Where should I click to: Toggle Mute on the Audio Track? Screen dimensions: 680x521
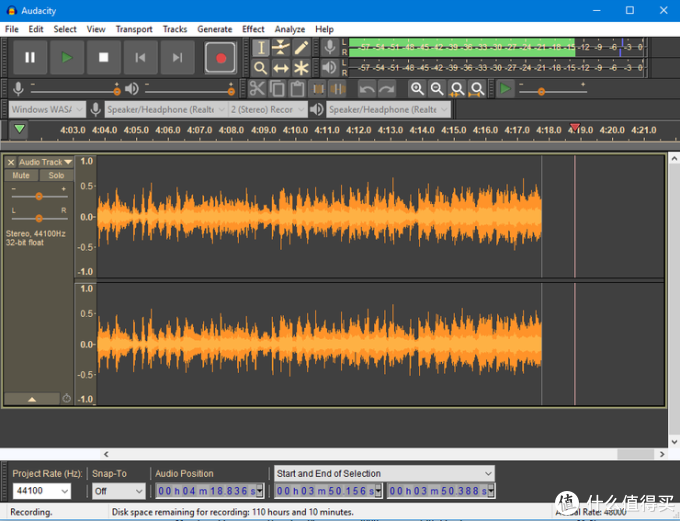click(21, 175)
